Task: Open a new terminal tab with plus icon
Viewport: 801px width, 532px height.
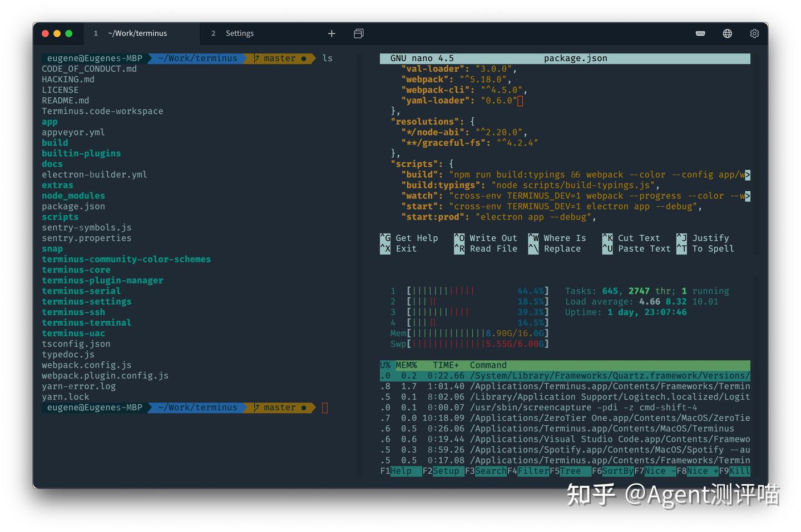Action: (x=332, y=33)
